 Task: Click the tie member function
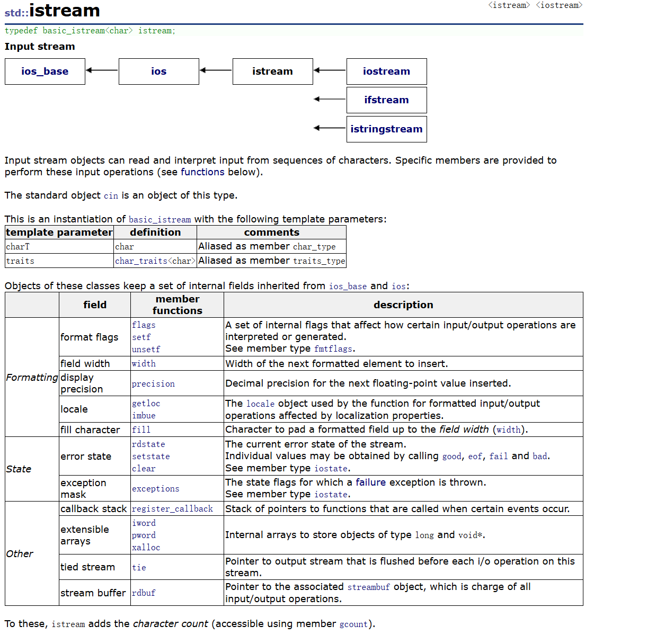click(139, 568)
